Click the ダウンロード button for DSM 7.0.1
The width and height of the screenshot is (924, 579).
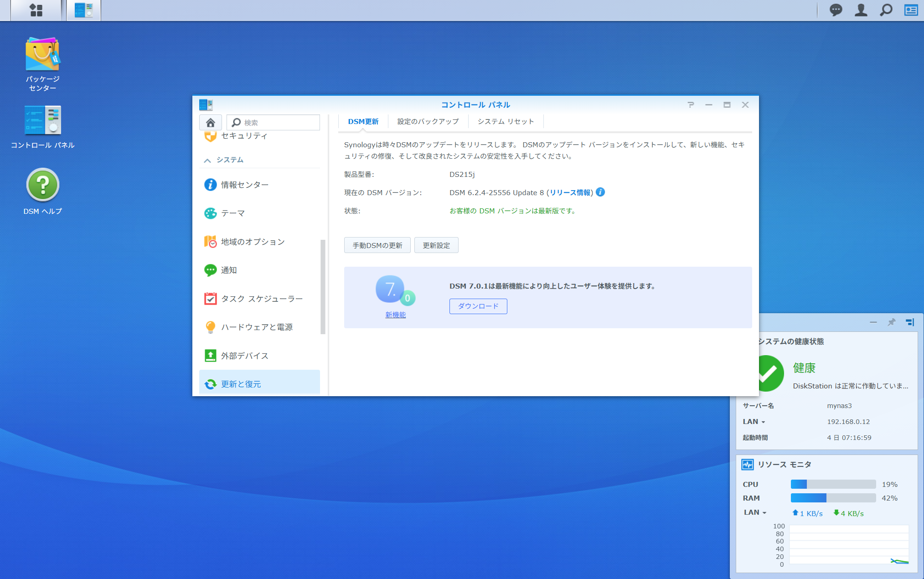[x=478, y=306]
